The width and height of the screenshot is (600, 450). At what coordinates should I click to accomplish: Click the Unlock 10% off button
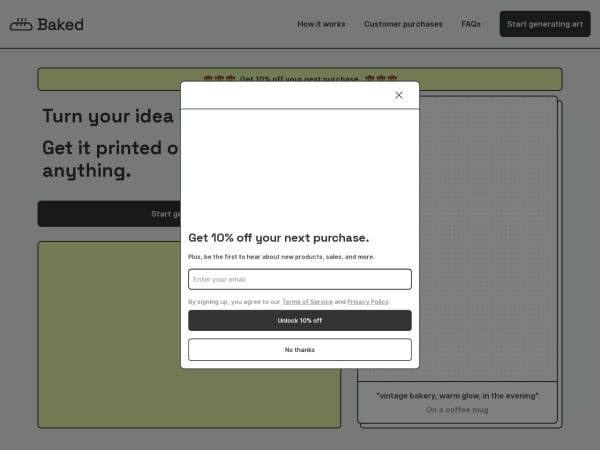(x=299, y=320)
